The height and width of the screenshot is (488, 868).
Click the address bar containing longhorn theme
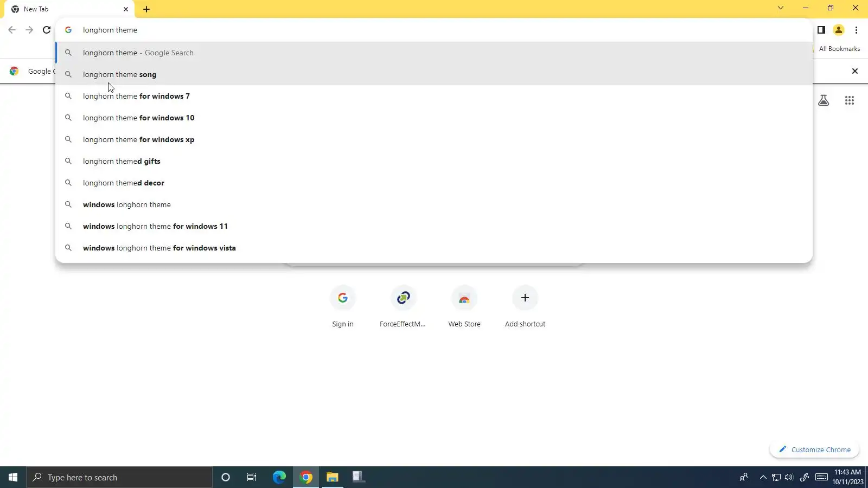[x=434, y=30]
